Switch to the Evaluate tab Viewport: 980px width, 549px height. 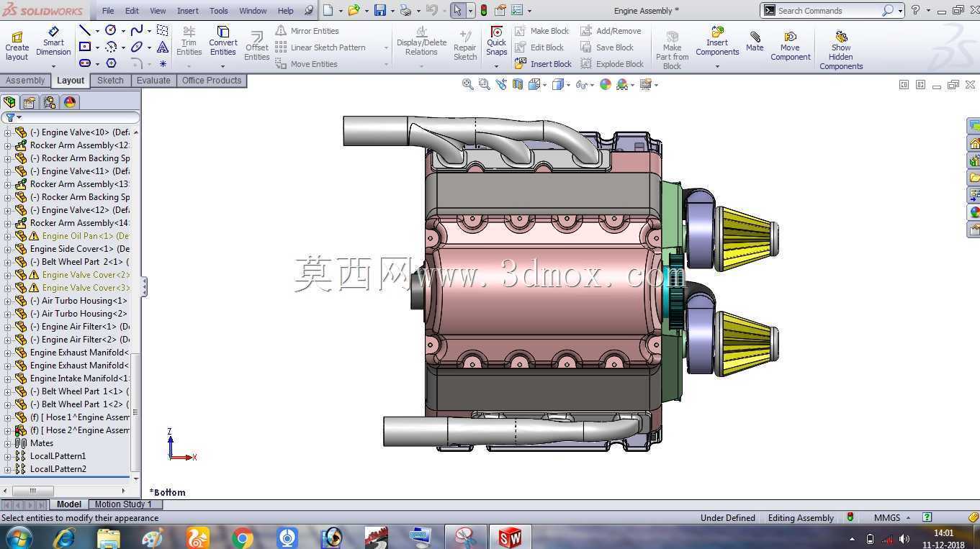click(x=153, y=81)
